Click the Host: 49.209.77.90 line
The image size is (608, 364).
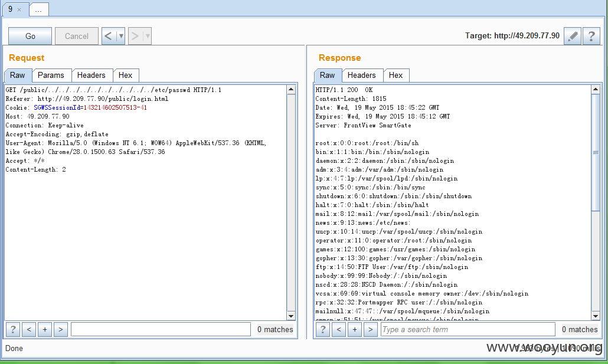[x=37, y=116]
